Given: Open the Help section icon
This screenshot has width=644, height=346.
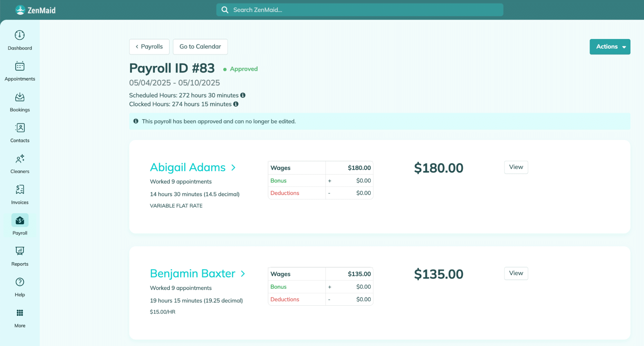Looking at the screenshot, I should [20, 282].
